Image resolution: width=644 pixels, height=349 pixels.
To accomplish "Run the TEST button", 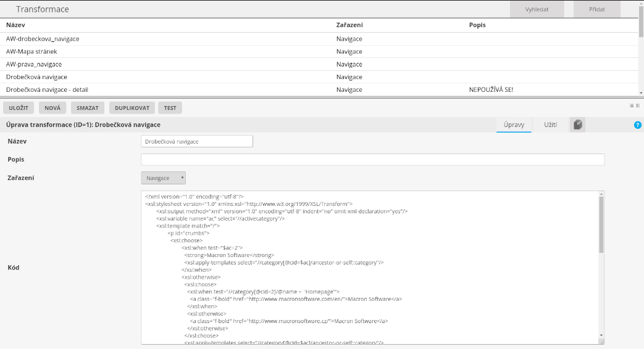I will [170, 108].
